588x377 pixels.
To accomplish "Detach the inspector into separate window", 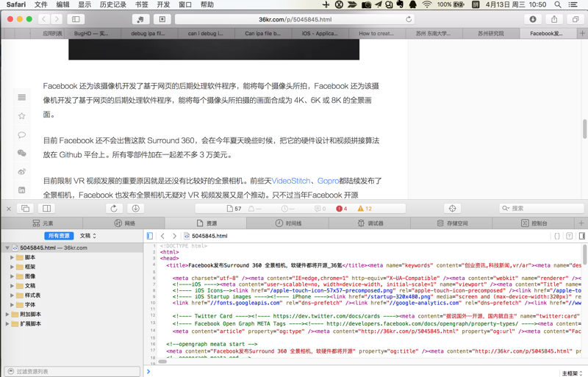I will (26, 208).
